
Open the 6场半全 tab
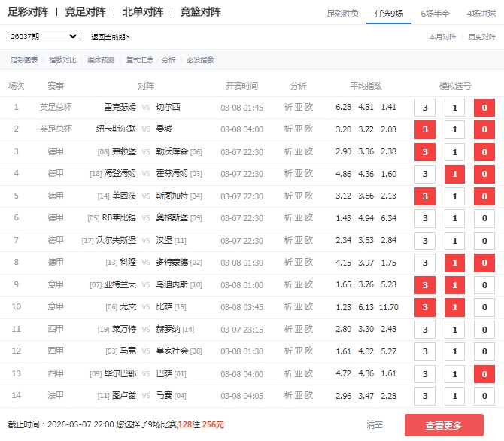tap(436, 14)
